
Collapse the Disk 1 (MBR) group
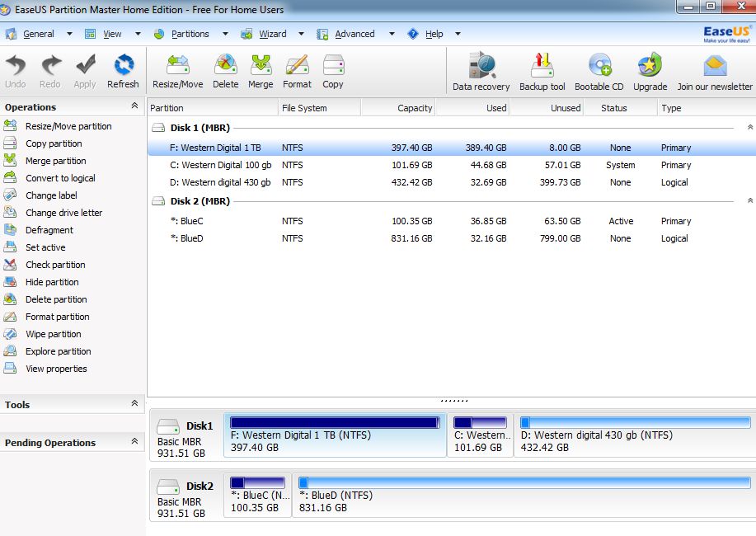(x=750, y=127)
